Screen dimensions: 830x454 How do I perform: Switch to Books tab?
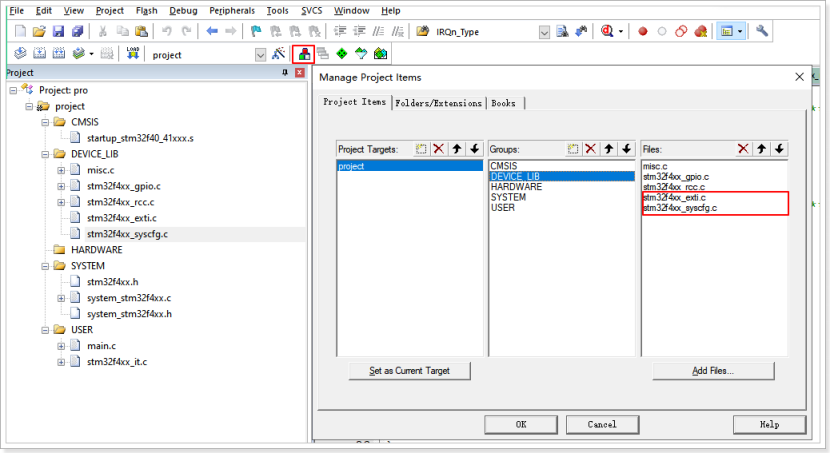pos(503,103)
